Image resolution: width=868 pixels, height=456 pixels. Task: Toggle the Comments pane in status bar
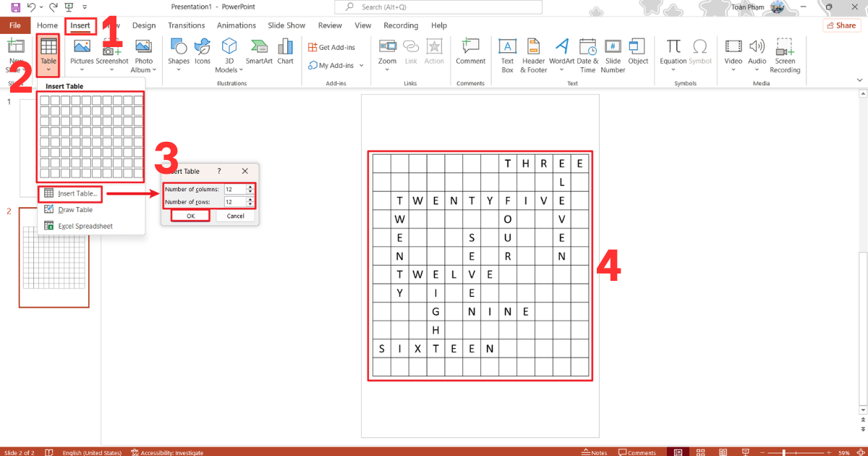[637, 452]
